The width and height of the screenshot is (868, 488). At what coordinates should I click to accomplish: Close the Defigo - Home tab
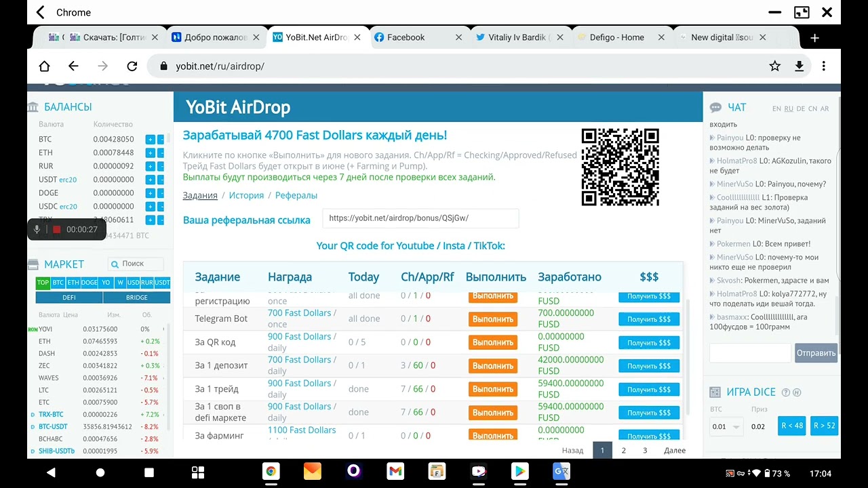tap(661, 38)
